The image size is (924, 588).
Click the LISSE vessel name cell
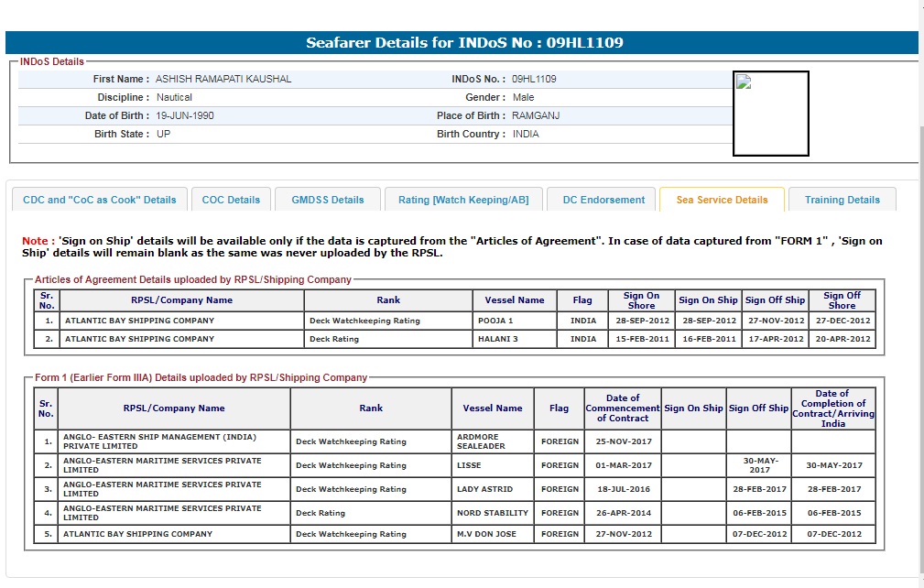[x=492, y=465]
